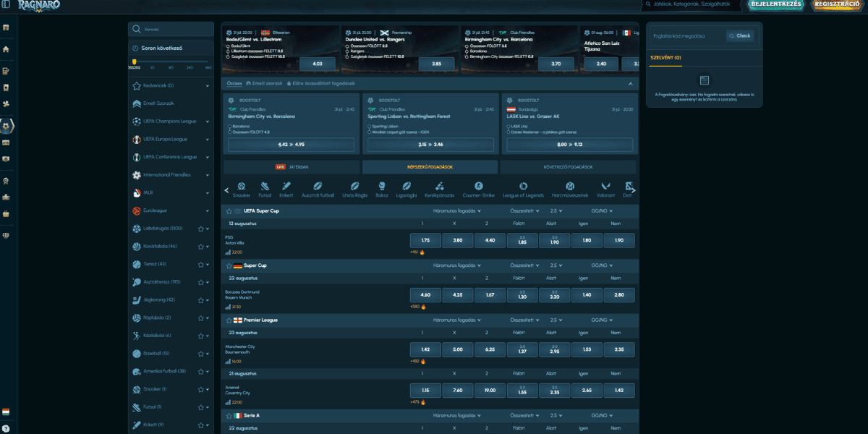This screenshot has width=868, height=434.
Task: Switch to the Népszerű fogadások tab
Action: click(430, 167)
